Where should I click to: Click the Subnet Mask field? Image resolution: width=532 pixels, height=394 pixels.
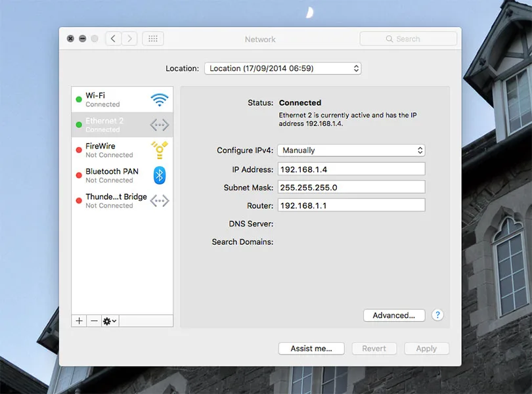tap(351, 187)
